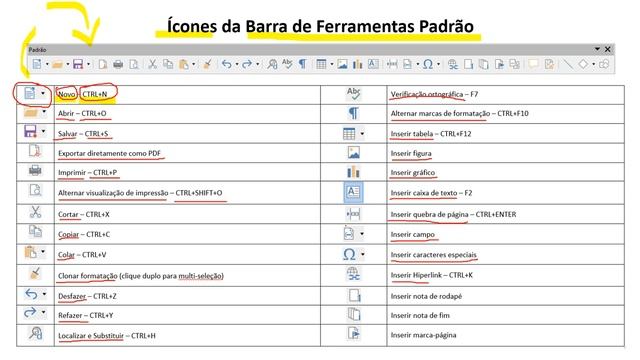Click Insert Image icon in the Padrão toolbar
Viewport: 640px width, 360px height.
click(342, 64)
